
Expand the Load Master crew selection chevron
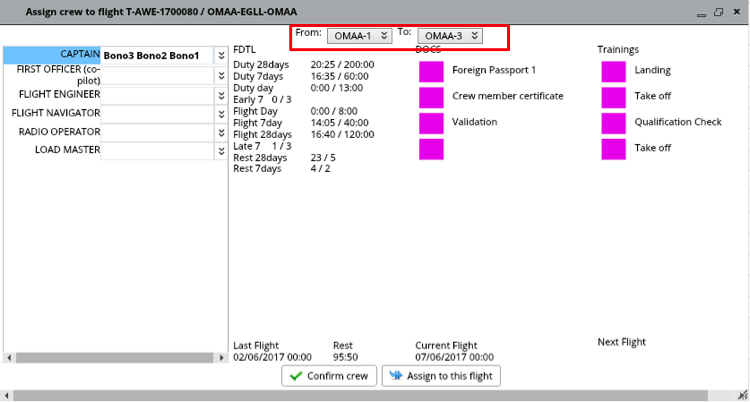(221, 151)
